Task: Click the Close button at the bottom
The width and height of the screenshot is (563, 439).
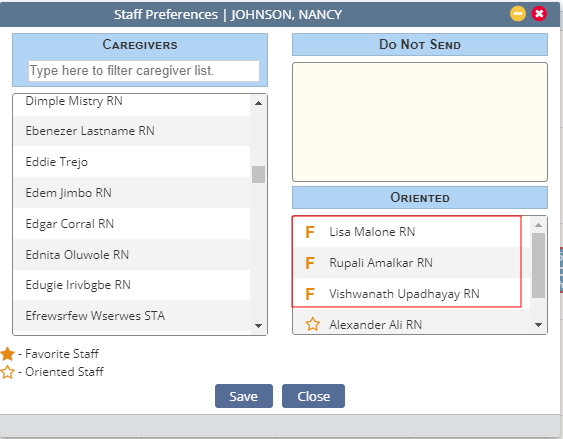Action: pos(313,396)
